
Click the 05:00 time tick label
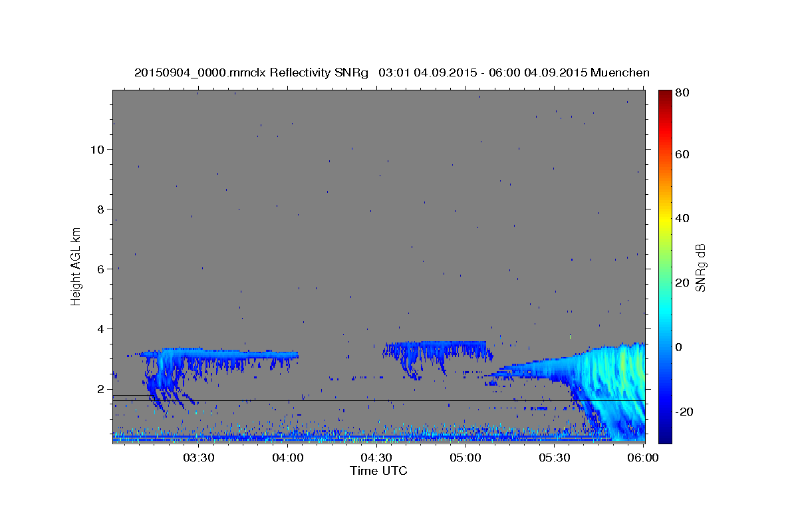[x=465, y=458]
